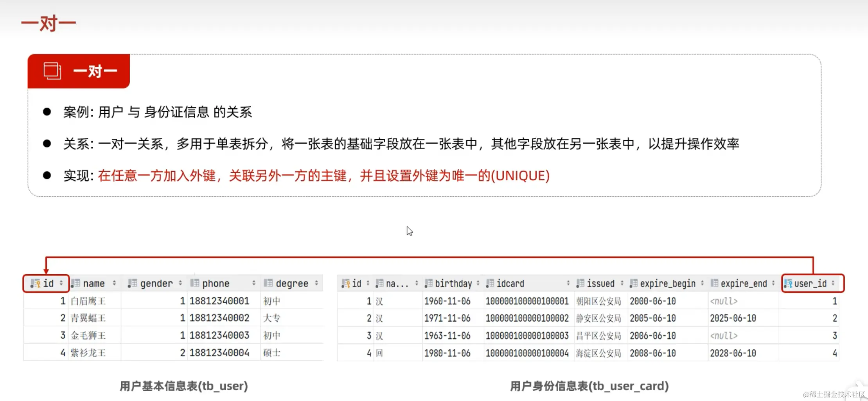
Task: Select phone cell 18812340001
Action: 219,301
